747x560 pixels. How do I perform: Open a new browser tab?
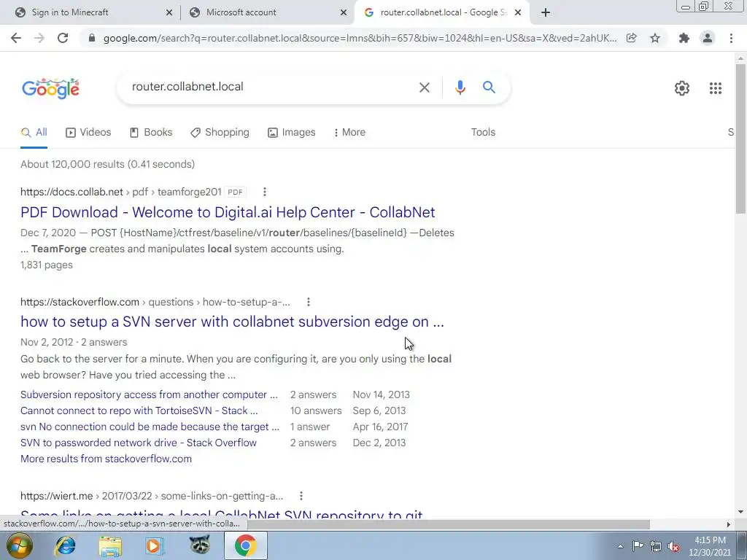(x=546, y=12)
